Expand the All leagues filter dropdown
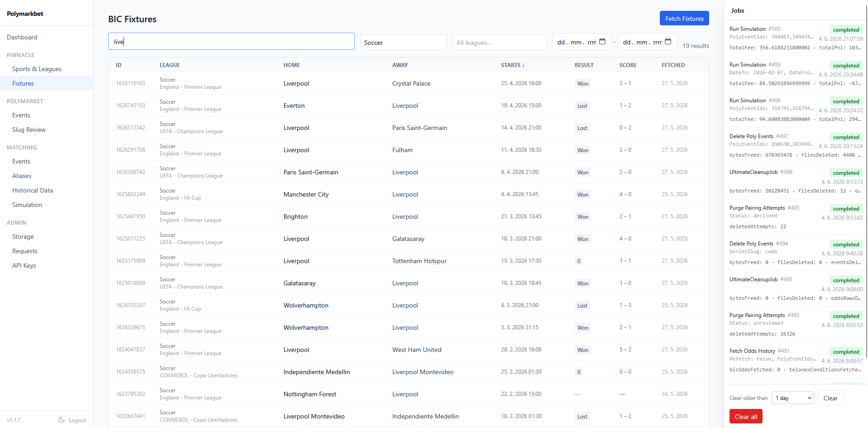The width and height of the screenshot is (868, 428). click(499, 43)
